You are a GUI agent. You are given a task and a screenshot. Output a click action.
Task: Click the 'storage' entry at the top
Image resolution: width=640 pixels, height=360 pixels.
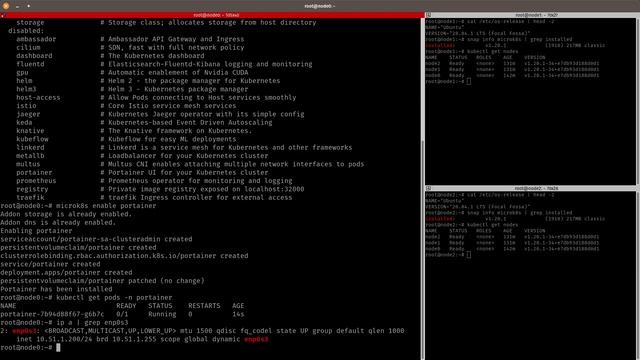(x=30, y=22)
